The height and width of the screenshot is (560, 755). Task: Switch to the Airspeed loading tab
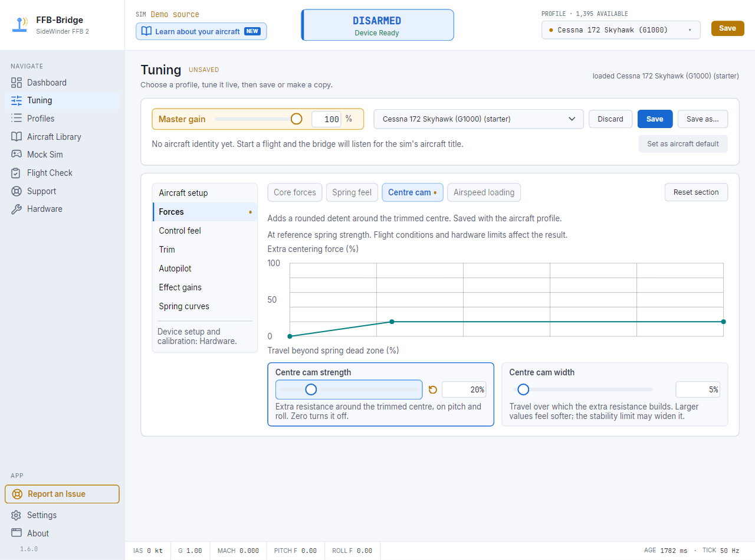click(x=484, y=192)
